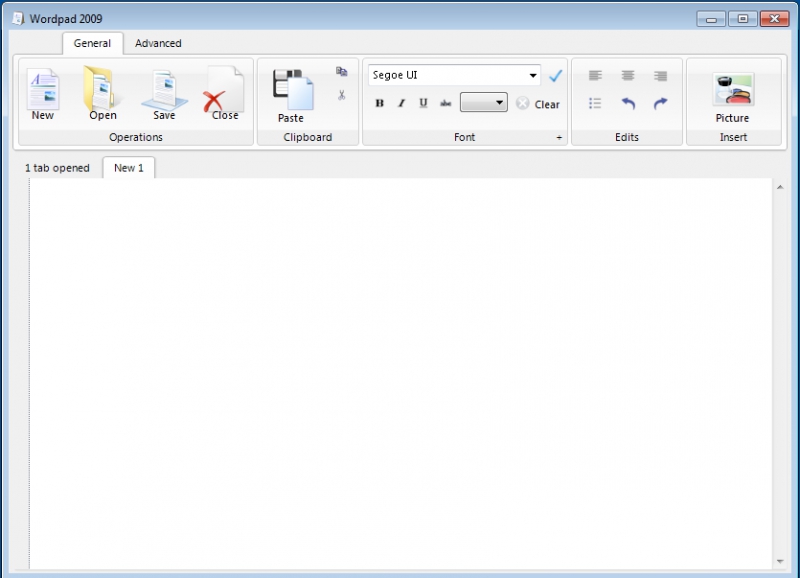Viewport: 800px width, 578px height.
Task: Toggle bold formatting
Action: tap(379, 103)
